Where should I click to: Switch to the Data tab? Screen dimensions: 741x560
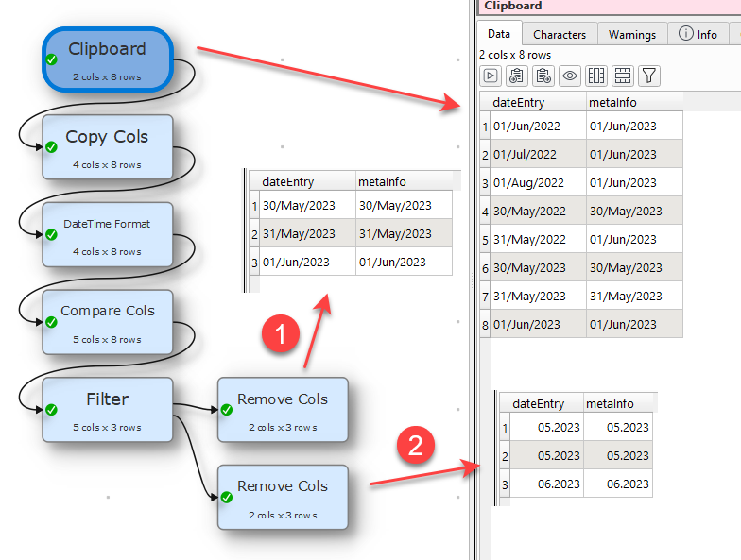point(499,34)
